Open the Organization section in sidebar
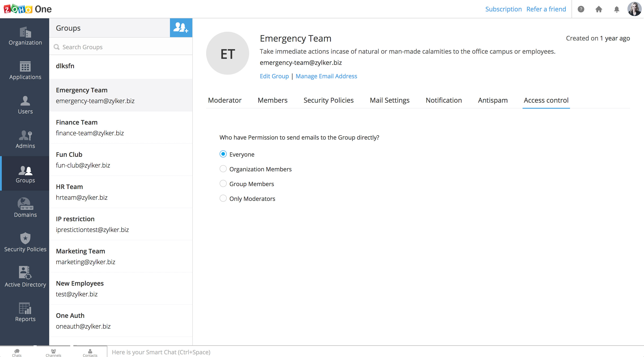Screen dimensions: 644x357 (25, 36)
